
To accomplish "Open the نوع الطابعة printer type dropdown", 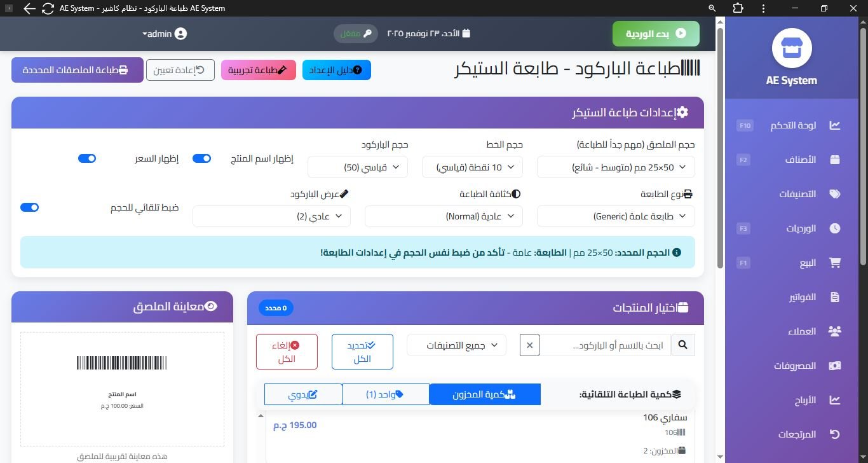I will pos(614,216).
